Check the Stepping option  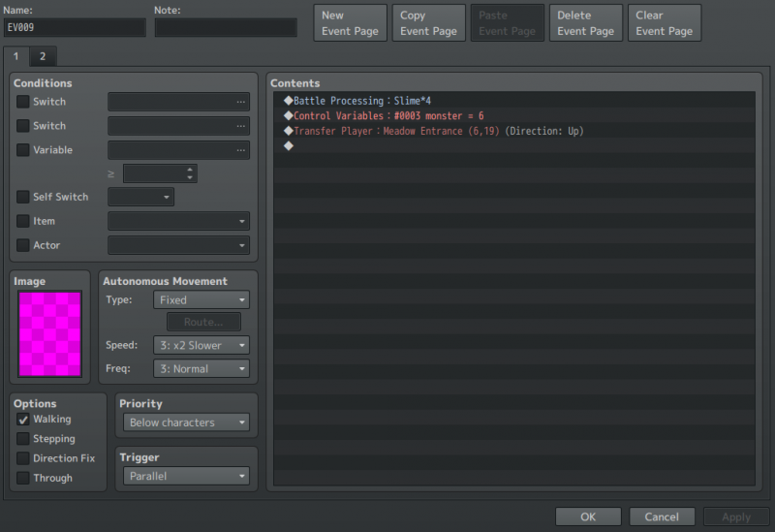[x=22, y=439]
